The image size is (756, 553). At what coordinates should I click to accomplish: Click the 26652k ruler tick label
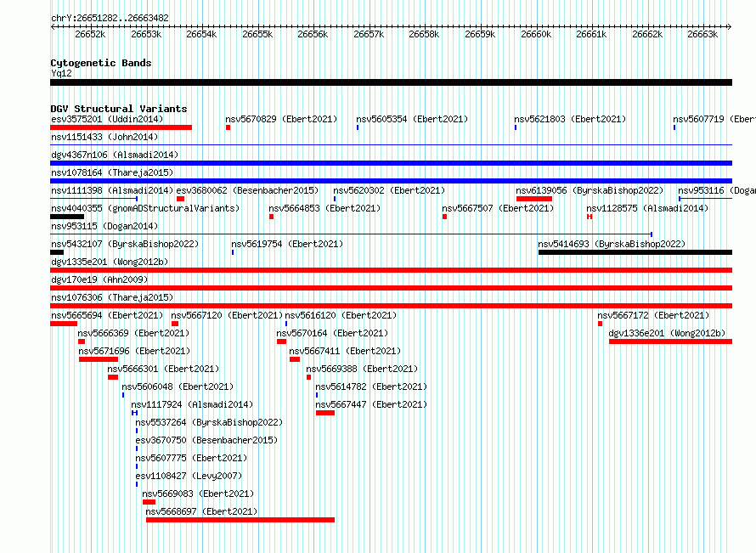[x=90, y=34]
